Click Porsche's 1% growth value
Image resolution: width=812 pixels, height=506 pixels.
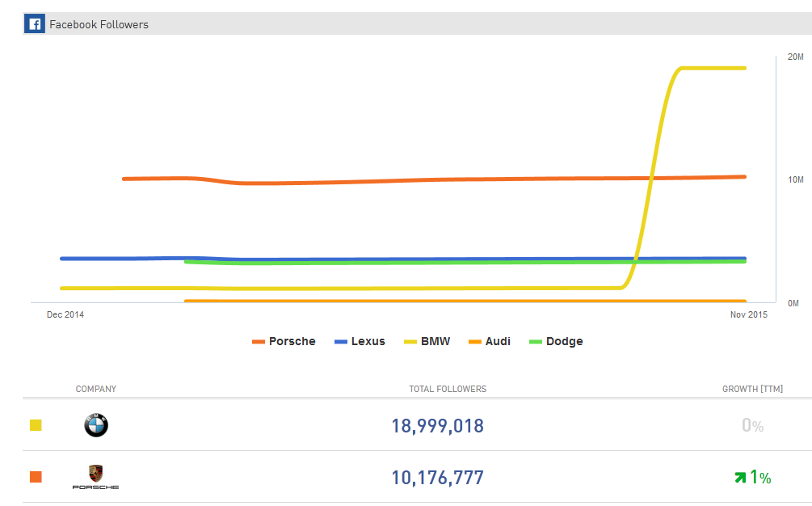(760, 477)
